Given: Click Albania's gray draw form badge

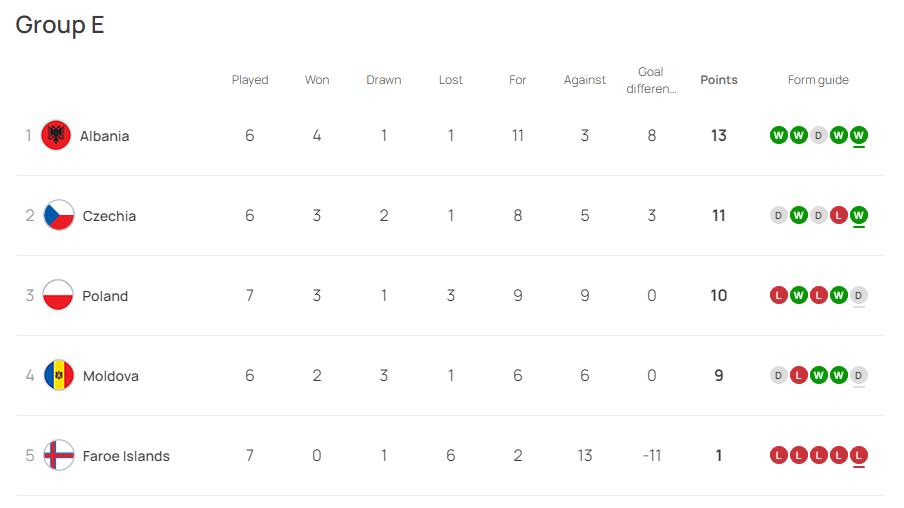Looking at the screenshot, I should coord(818,136).
